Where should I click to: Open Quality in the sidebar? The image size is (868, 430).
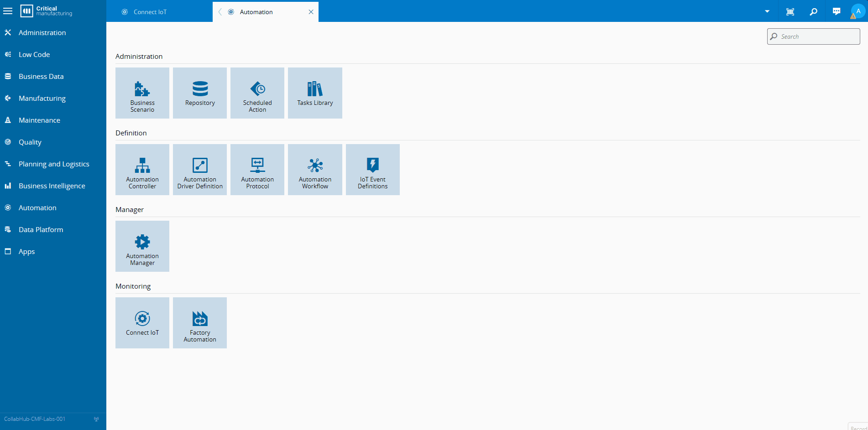coord(53,142)
